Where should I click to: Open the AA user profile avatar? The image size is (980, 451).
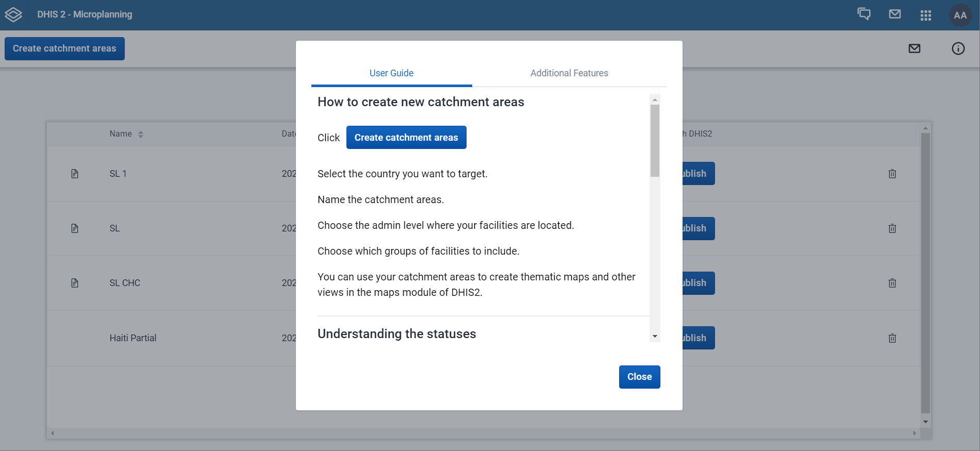pyautogui.click(x=960, y=15)
